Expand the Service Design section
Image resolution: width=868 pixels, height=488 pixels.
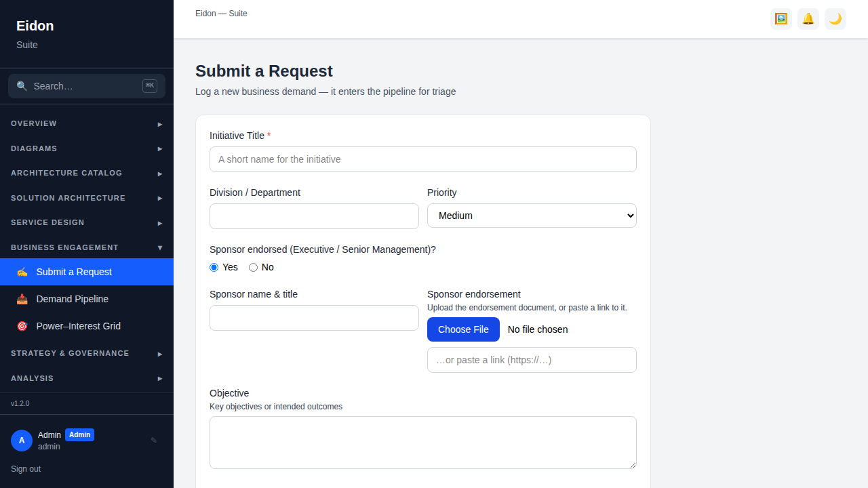coord(87,223)
